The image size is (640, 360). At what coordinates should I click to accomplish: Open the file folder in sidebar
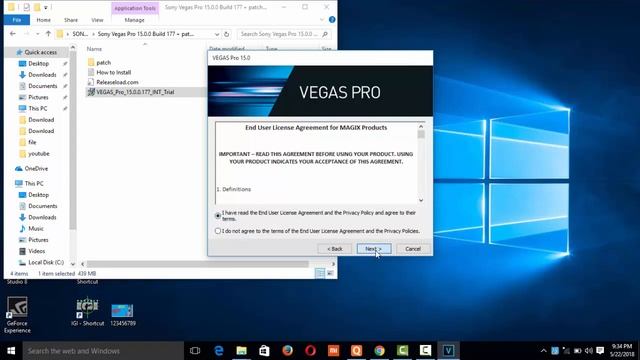click(32, 142)
